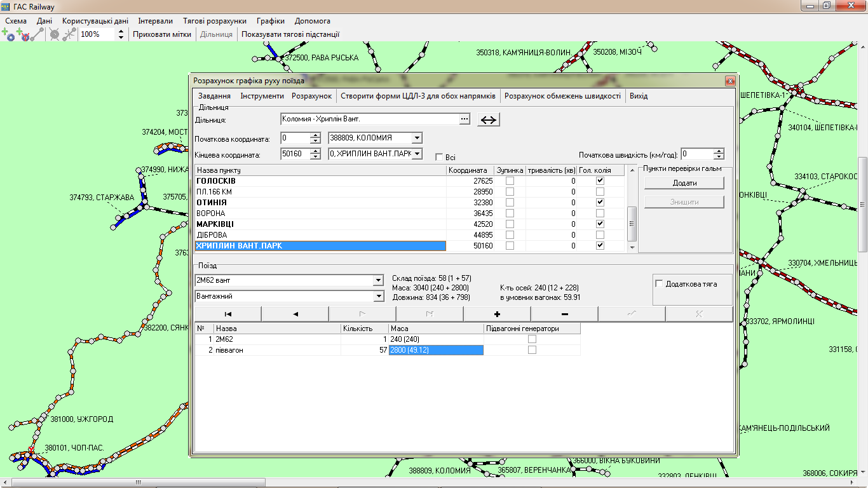Click the Початкова швидкість input field
Screen dimensions: 868x488
click(x=697, y=154)
